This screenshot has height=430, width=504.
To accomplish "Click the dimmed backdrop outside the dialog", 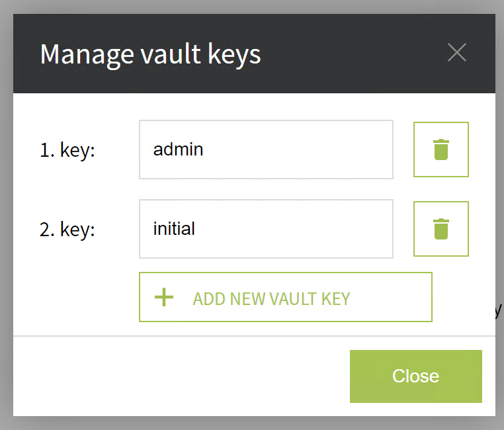I will [251, 423].
